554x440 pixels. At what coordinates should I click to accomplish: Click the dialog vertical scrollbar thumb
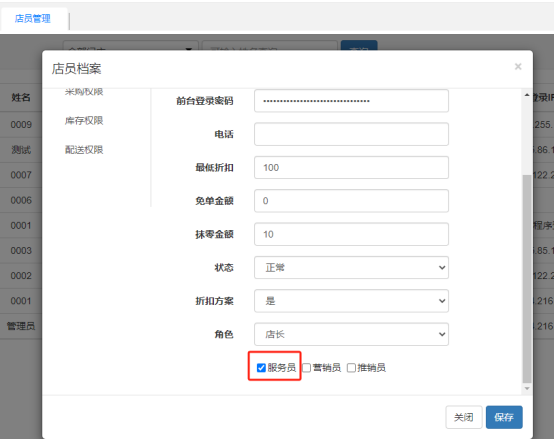(527, 278)
